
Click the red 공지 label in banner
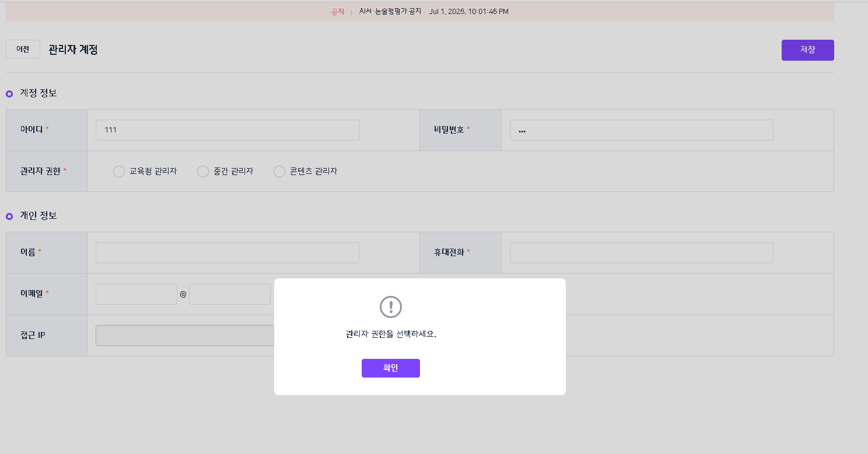point(338,12)
